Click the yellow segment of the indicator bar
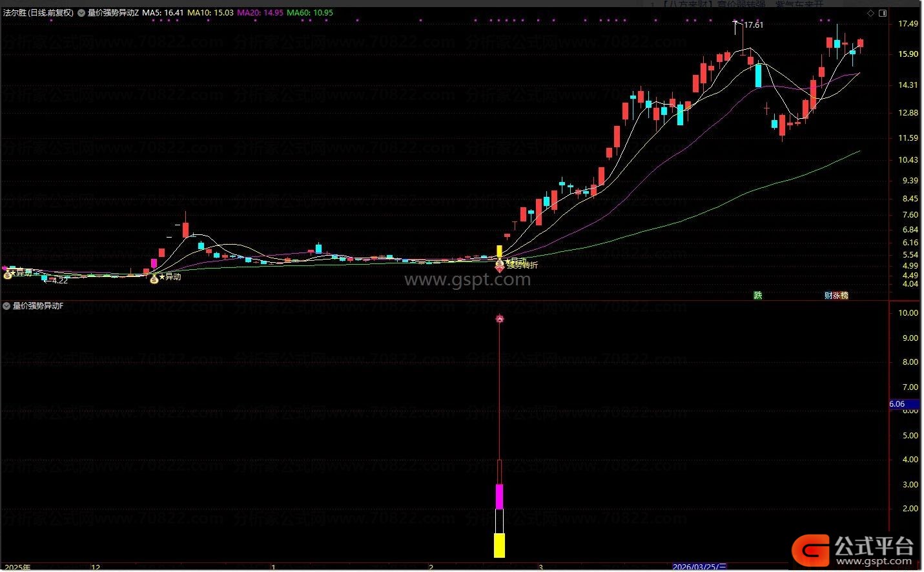The image size is (924, 572). 499,546
